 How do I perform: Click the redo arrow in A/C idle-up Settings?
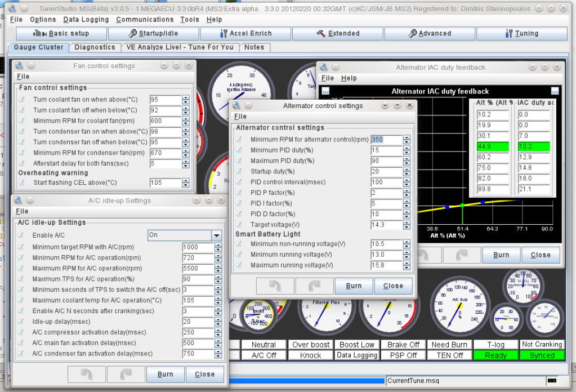126,374
